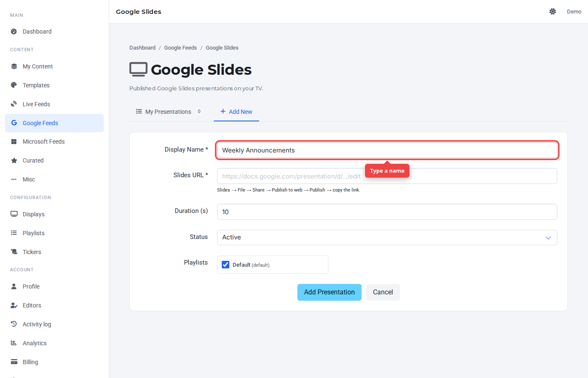Image resolution: width=588 pixels, height=378 pixels.
Task: Open Displays in the sidebar
Action: pyautogui.click(x=54, y=214)
